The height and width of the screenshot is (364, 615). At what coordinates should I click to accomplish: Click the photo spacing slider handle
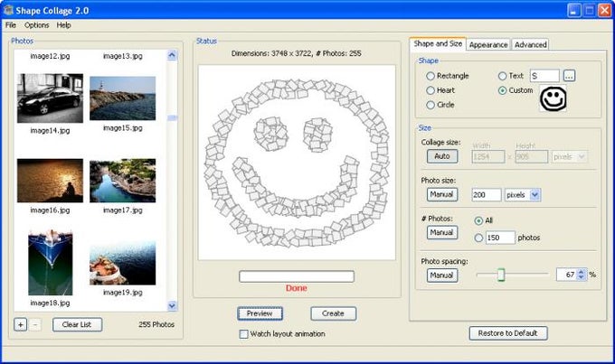tap(501, 275)
